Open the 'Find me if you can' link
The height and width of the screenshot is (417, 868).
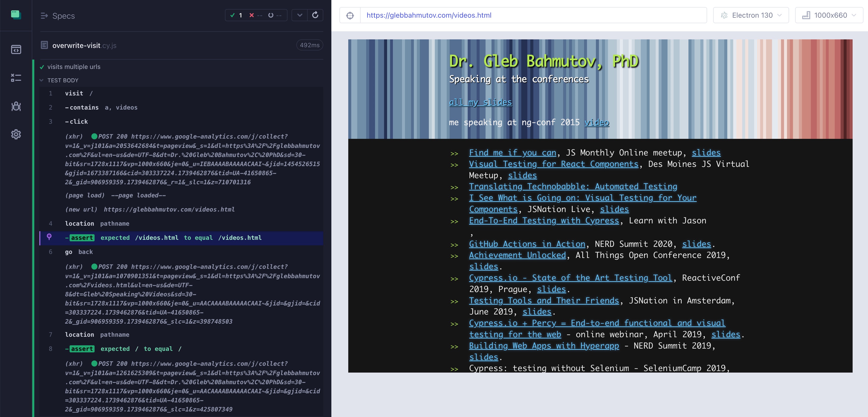pyautogui.click(x=512, y=153)
